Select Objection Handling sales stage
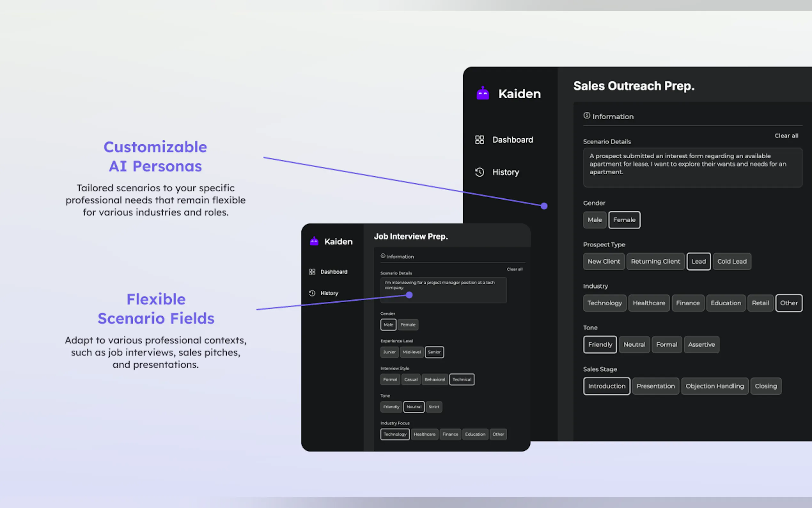 (x=714, y=386)
